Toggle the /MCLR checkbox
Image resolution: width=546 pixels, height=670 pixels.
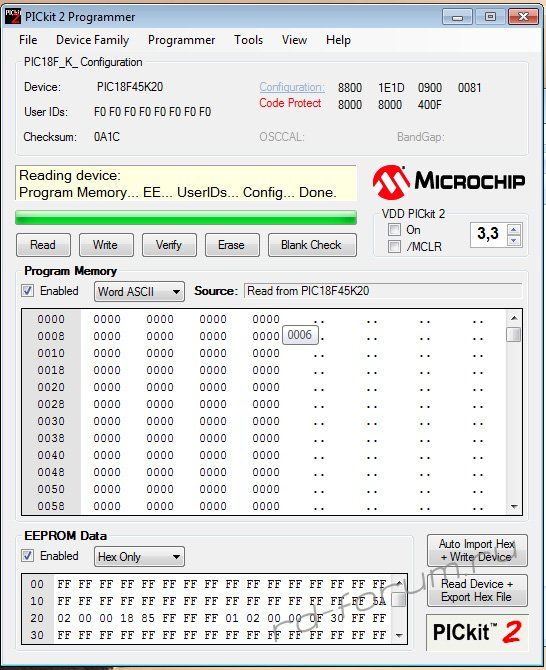[394, 246]
